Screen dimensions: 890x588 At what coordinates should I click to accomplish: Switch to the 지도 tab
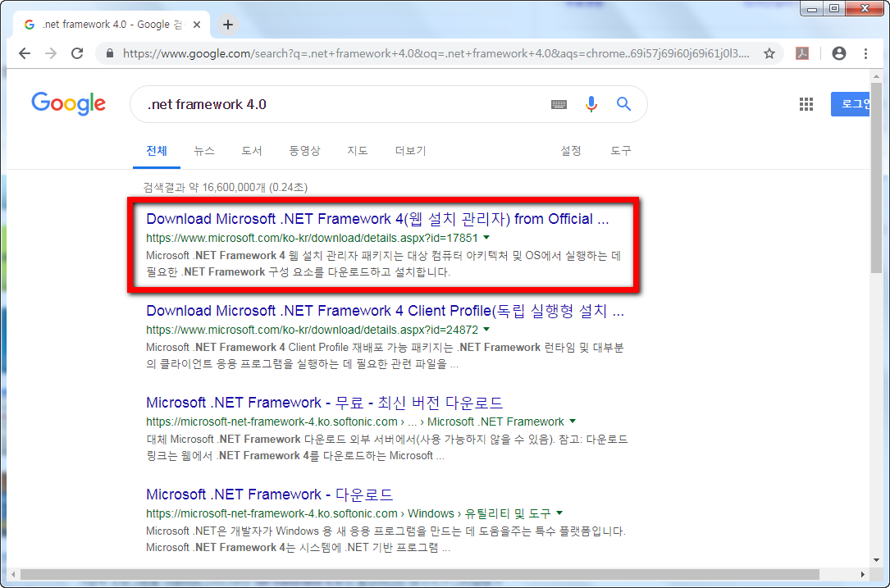coord(358,150)
